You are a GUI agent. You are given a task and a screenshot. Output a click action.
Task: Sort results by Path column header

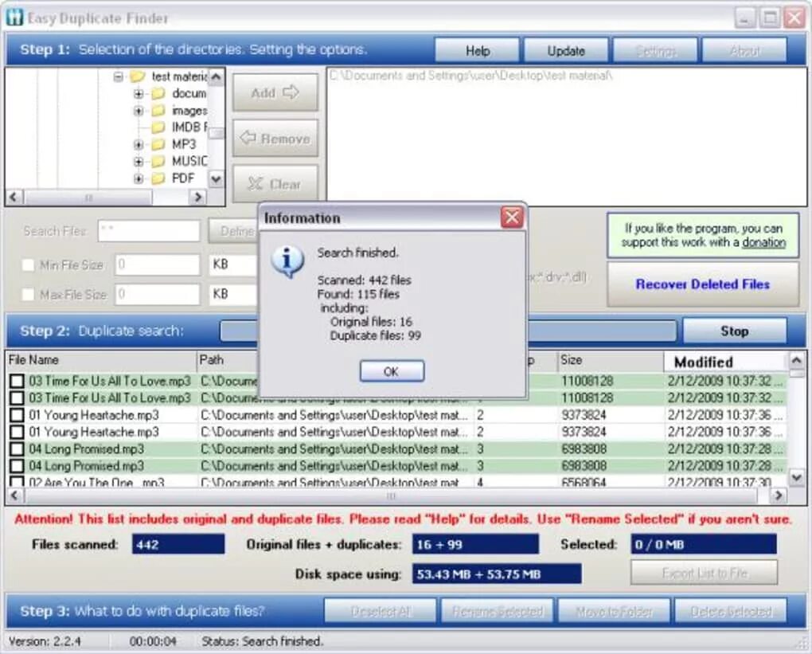(228, 360)
